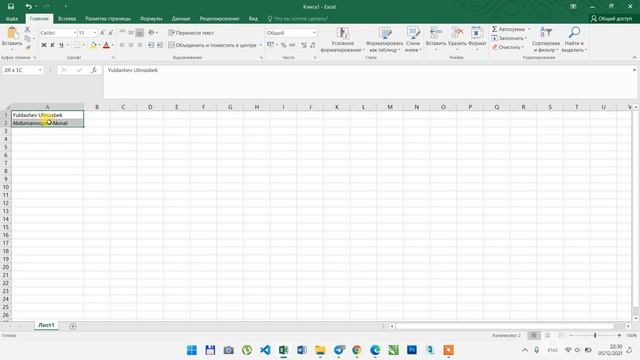The width and height of the screenshot is (640, 360).
Task: Open Find and Select (Найти и выделить)
Action: click(x=574, y=40)
